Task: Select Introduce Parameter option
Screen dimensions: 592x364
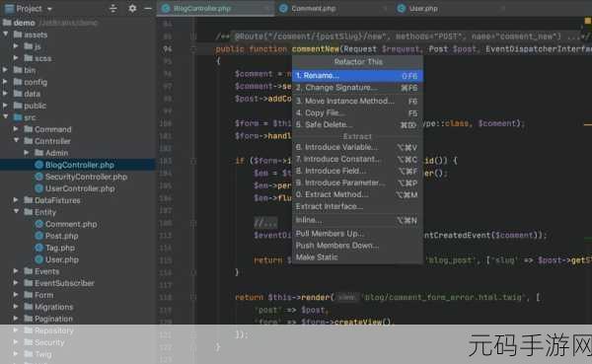Action: (357, 182)
